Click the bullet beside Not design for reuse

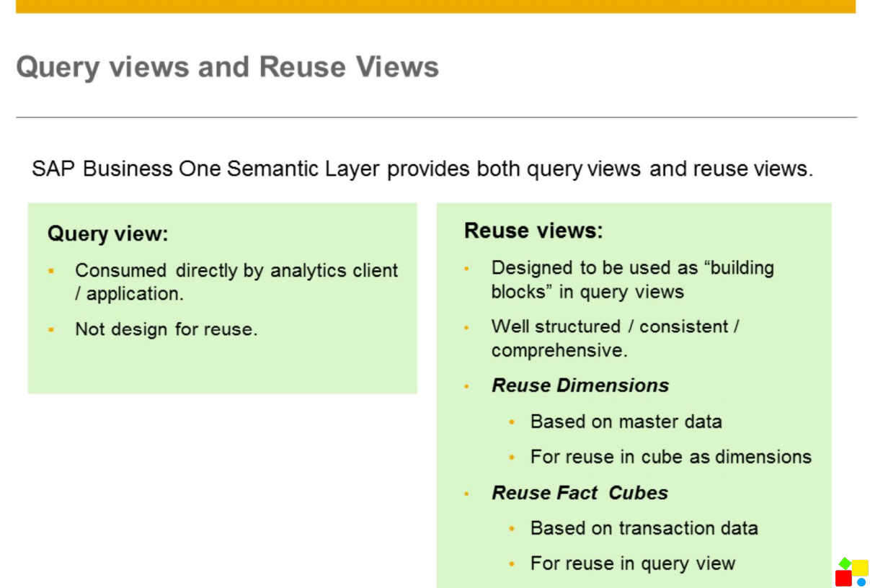pos(50,329)
